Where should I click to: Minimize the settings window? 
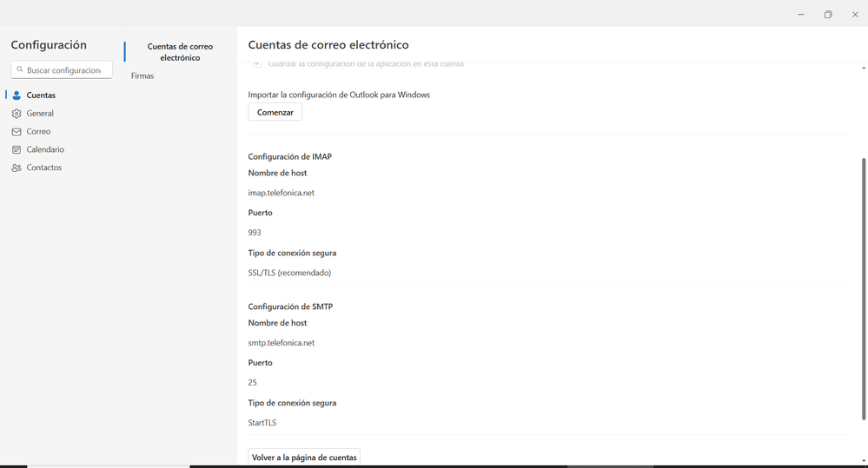point(801,15)
